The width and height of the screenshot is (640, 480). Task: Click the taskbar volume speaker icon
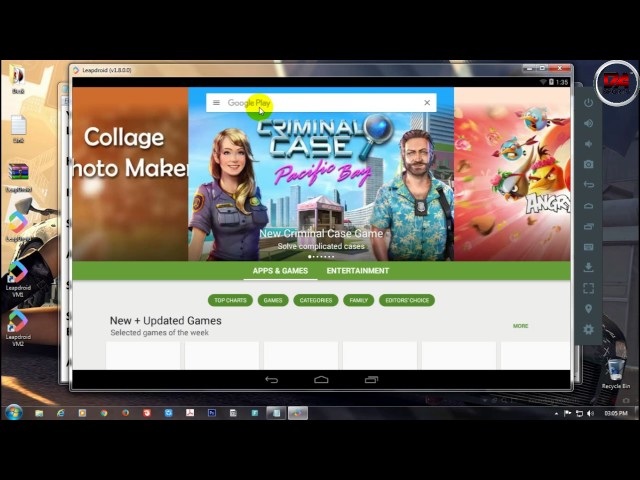tap(590, 413)
